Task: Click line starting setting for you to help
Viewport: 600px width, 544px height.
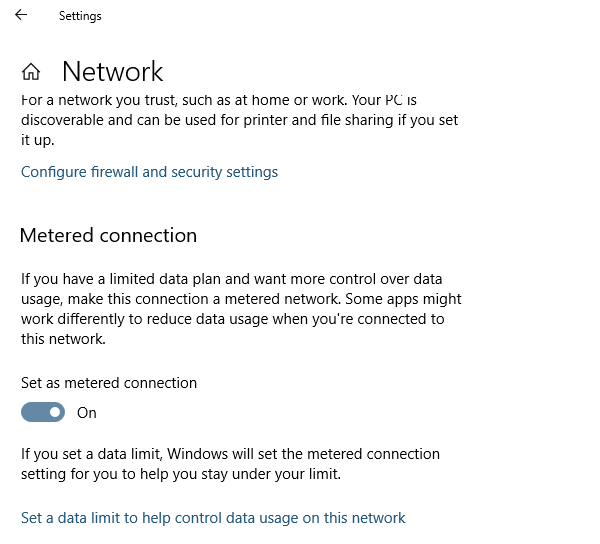Action: [181, 474]
